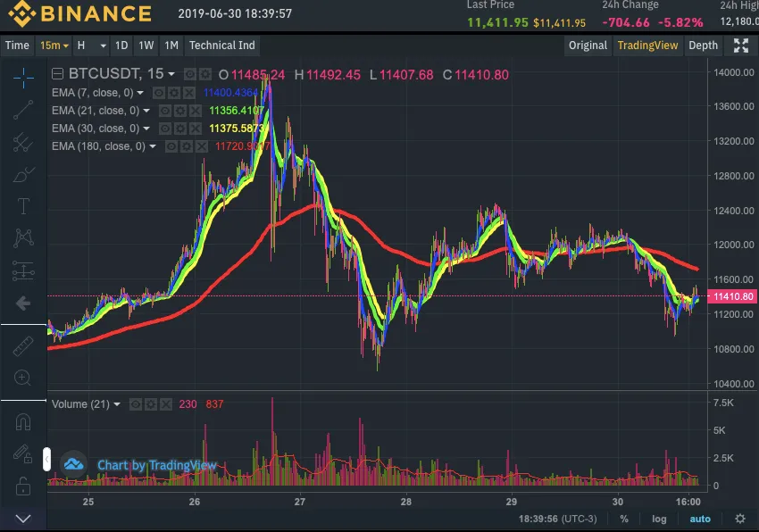Hide the EMA 30 indicator eye icon
Image resolution: width=759 pixels, height=532 pixels.
[x=164, y=129]
